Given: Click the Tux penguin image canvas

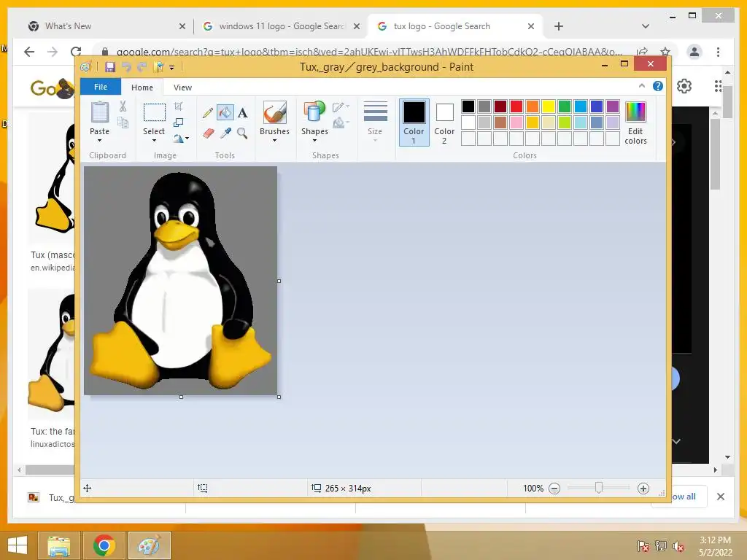Looking at the screenshot, I should (x=181, y=281).
